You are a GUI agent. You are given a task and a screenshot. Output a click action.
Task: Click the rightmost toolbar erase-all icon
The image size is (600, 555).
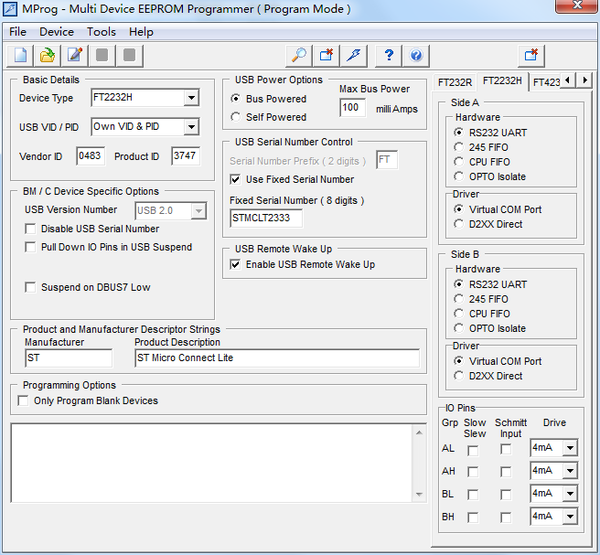[531, 56]
